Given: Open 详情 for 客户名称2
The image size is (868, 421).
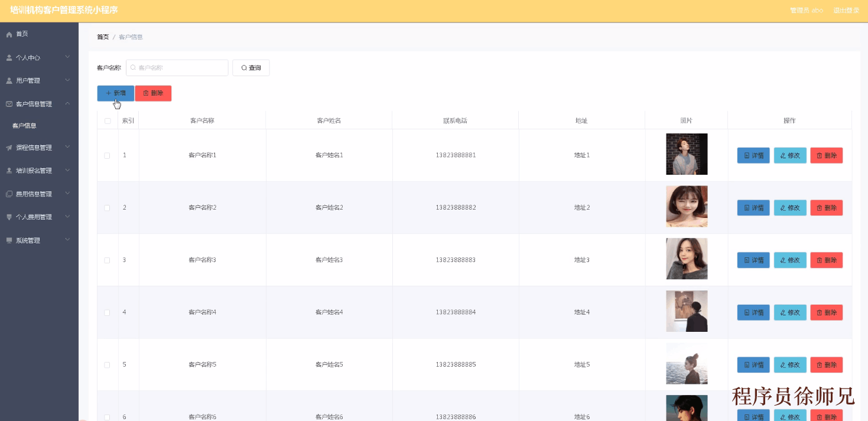Looking at the screenshot, I should [753, 208].
